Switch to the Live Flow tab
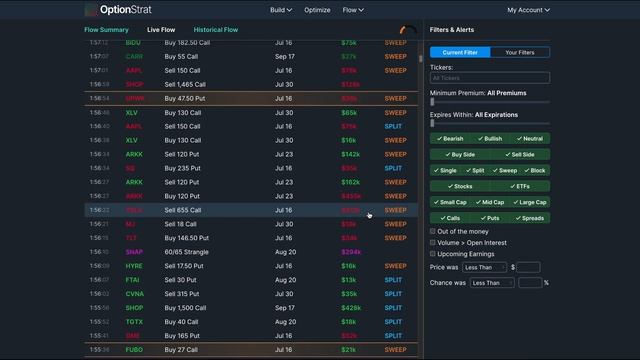This screenshot has height=360, width=640. [x=161, y=30]
